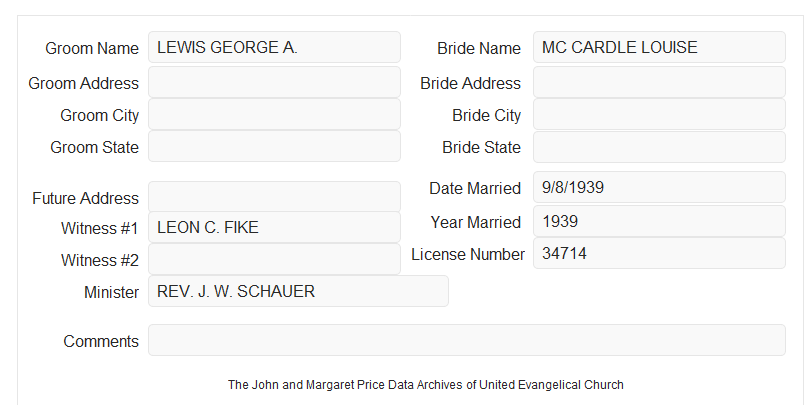This screenshot has height=405, width=805.
Task: Click the Groom Name field
Action: 274,47
